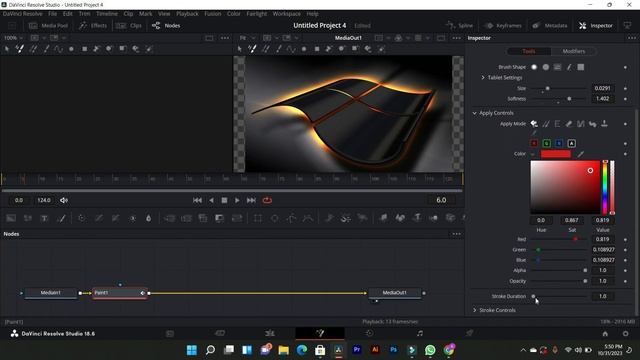The image size is (640, 360).
Task: Add a Text3D node from the toolbar
Action: coord(417,218)
